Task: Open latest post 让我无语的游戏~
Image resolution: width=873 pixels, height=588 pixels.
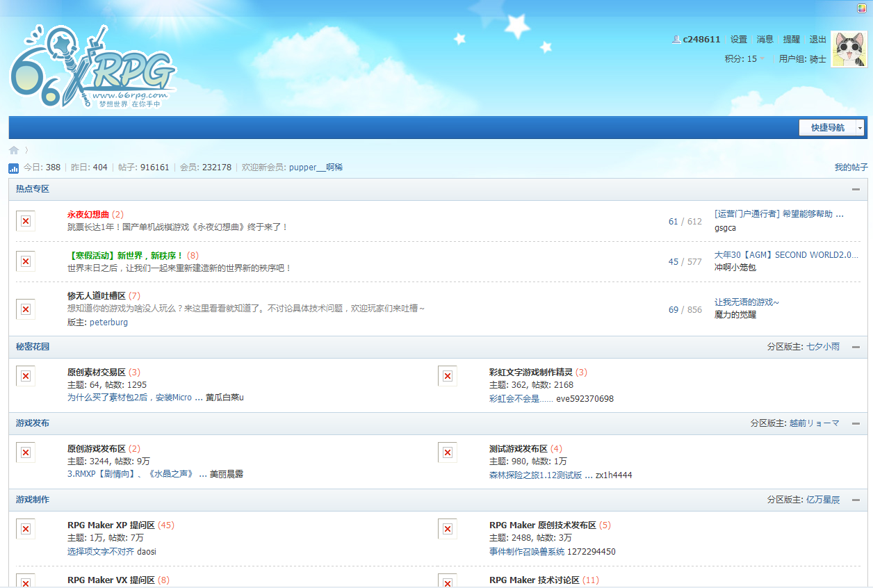Action: pyautogui.click(x=747, y=302)
